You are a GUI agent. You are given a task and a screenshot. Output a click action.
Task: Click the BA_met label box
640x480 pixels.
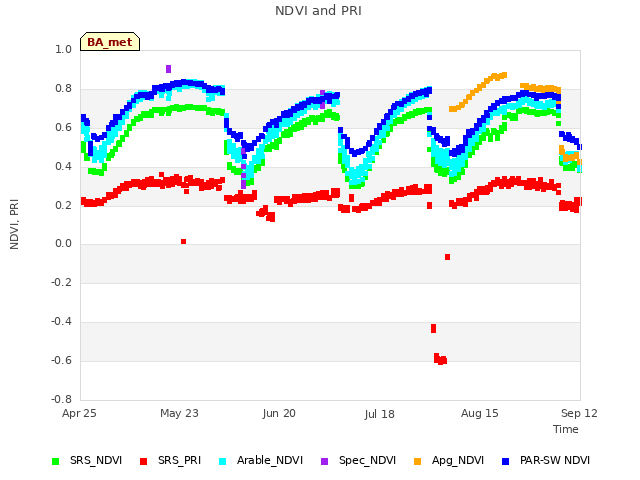(110, 42)
